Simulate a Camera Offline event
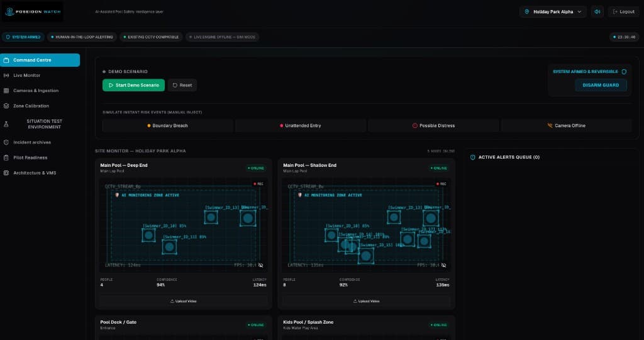This screenshot has height=340, width=644. click(567, 125)
